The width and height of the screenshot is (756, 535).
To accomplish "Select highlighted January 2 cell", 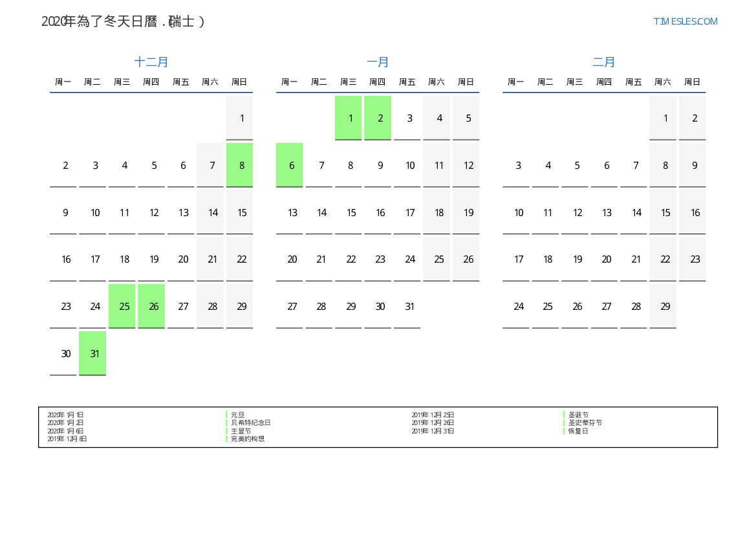I will [378, 118].
